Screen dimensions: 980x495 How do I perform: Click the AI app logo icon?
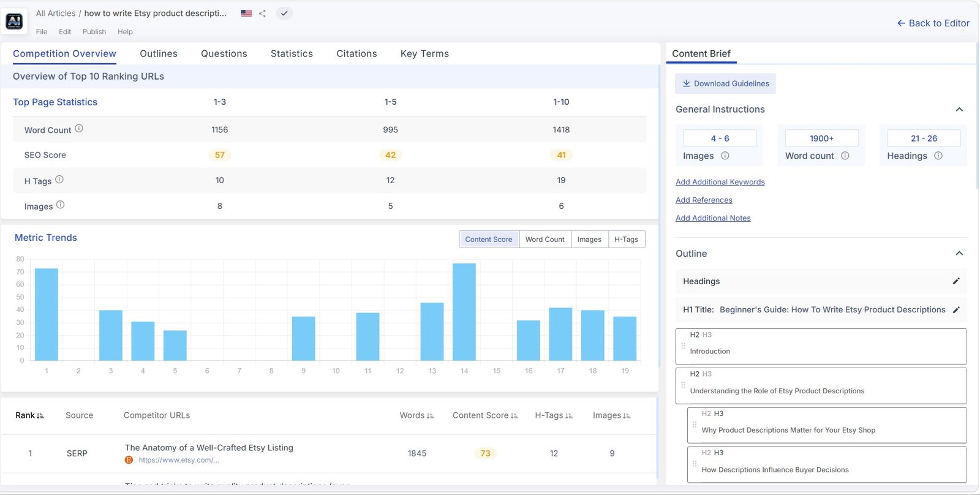click(15, 21)
